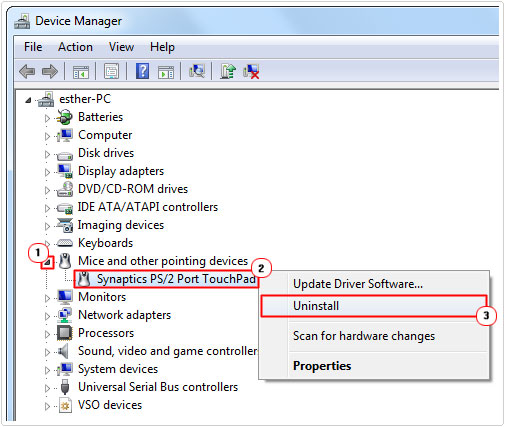505x427 pixels.
Task: Click the show/hide console tree toolbar icon
Action: (x=81, y=72)
